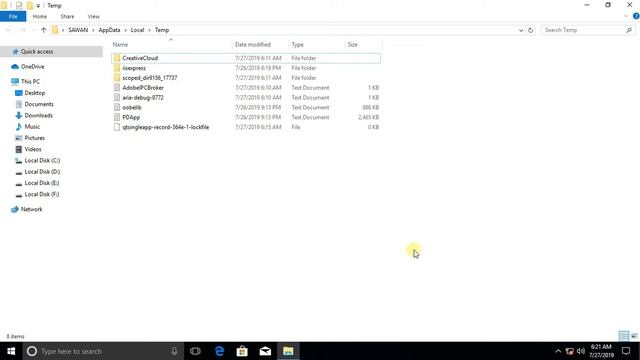Switch to details view layout button

[x=624, y=336]
